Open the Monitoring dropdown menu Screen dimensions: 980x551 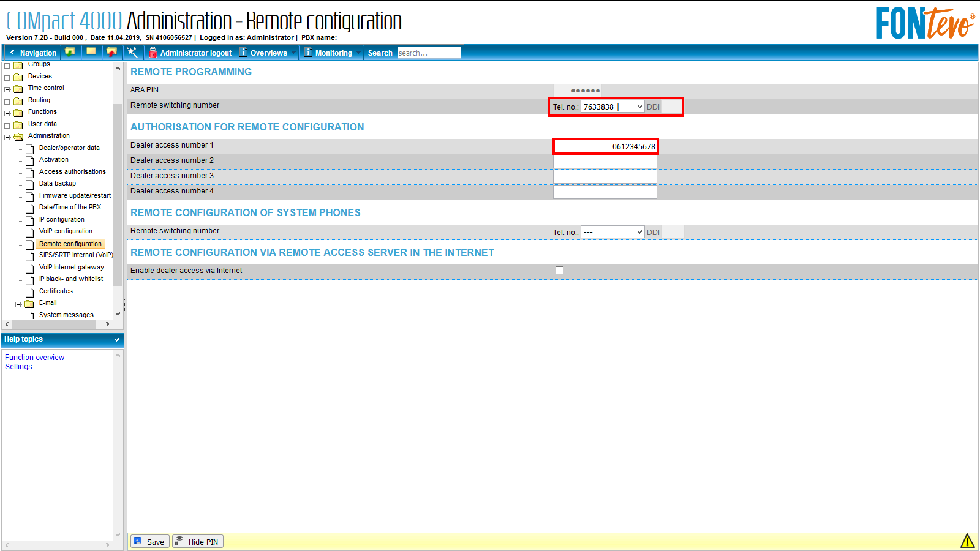pyautogui.click(x=334, y=53)
